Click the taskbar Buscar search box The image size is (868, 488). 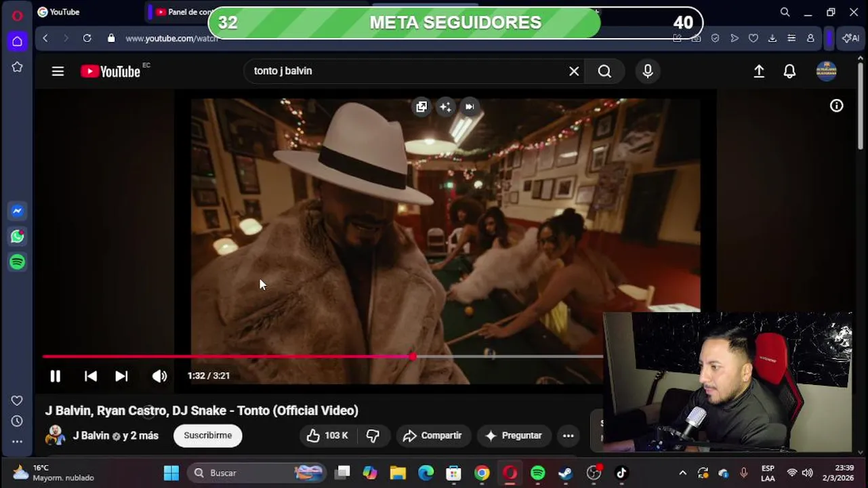point(257,473)
